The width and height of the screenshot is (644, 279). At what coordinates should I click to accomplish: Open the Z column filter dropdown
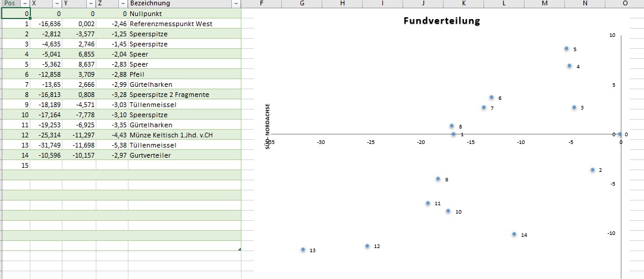(122, 4)
